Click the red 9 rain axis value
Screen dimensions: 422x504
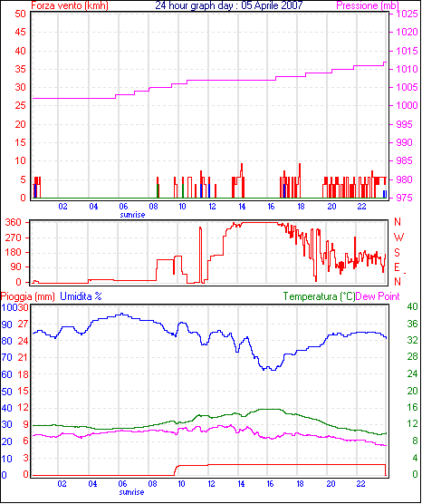click(x=25, y=424)
